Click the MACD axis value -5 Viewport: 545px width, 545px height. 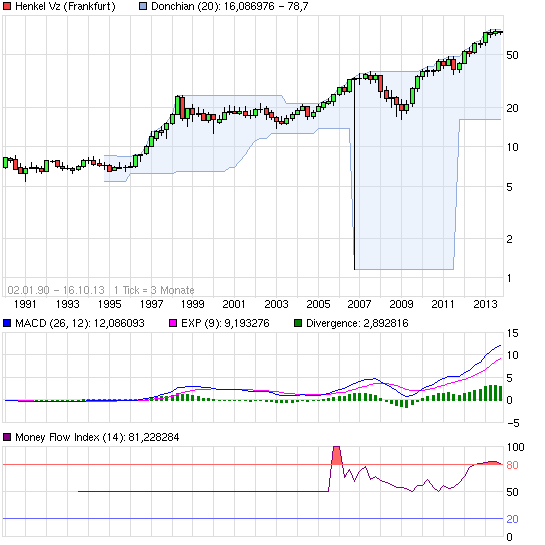(513, 423)
